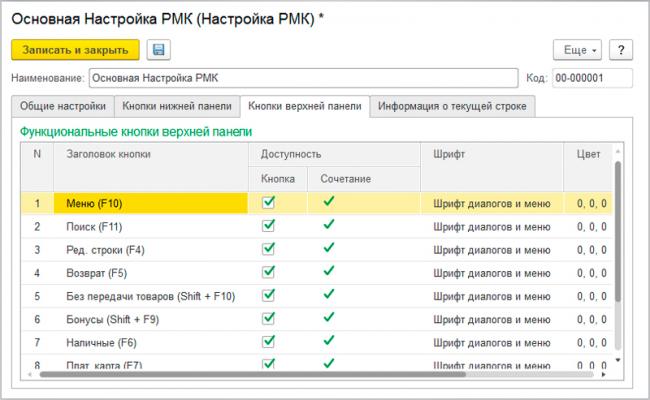The width and height of the screenshot is (650, 400).
Task: Toggle Кнопка checkbox for Меню (F10)
Action: 269,202
